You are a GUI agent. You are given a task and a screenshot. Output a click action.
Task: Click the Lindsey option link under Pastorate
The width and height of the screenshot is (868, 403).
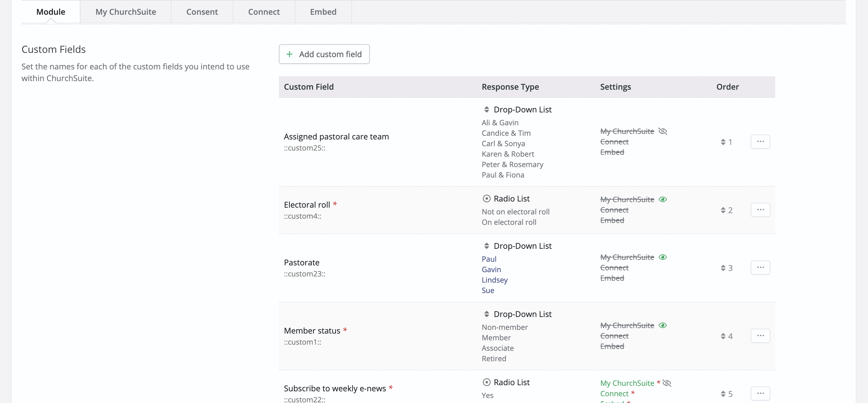(x=494, y=280)
